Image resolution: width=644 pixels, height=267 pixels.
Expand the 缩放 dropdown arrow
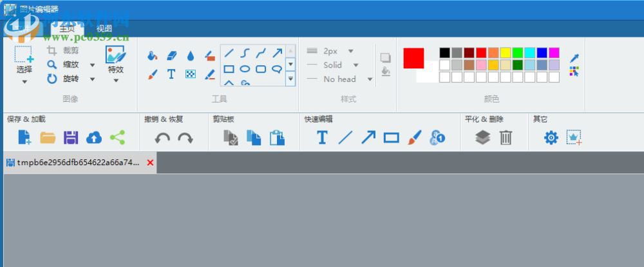point(92,65)
